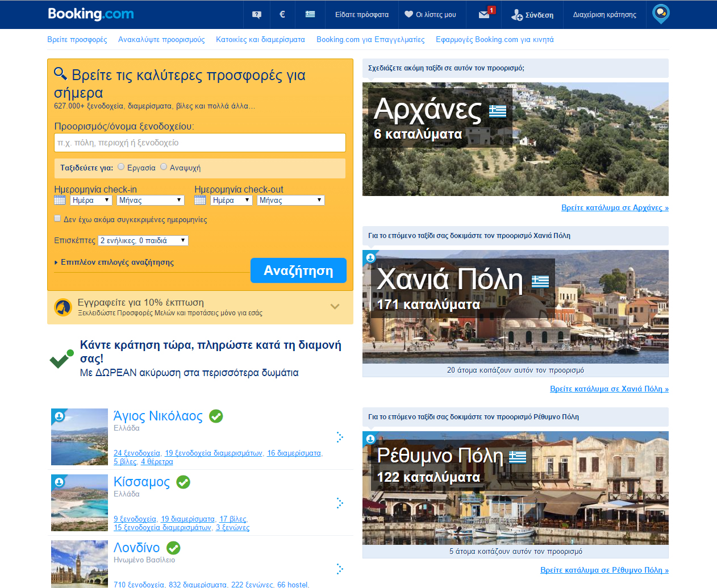Click the € currency selector icon
717x588 pixels.
(282, 14)
